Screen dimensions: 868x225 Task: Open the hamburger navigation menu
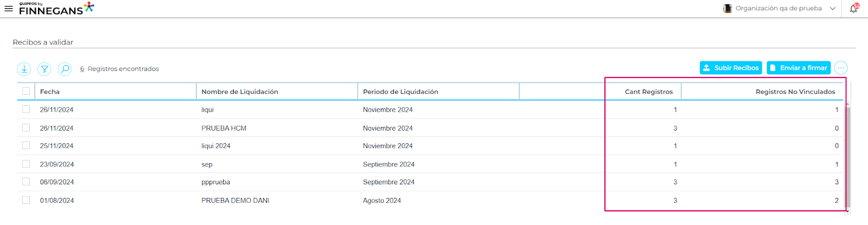(x=9, y=9)
